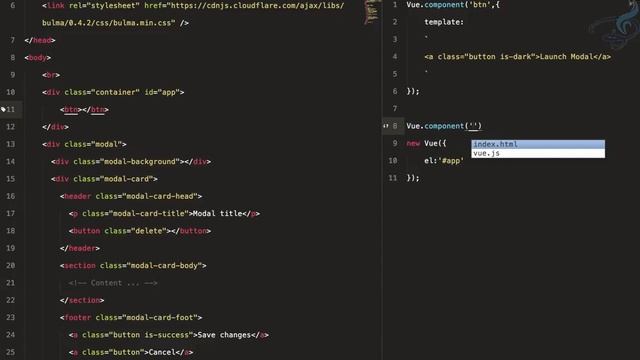
Task: Click the </header> closing tag
Action: pyautogui.click(x=80, y=248)
